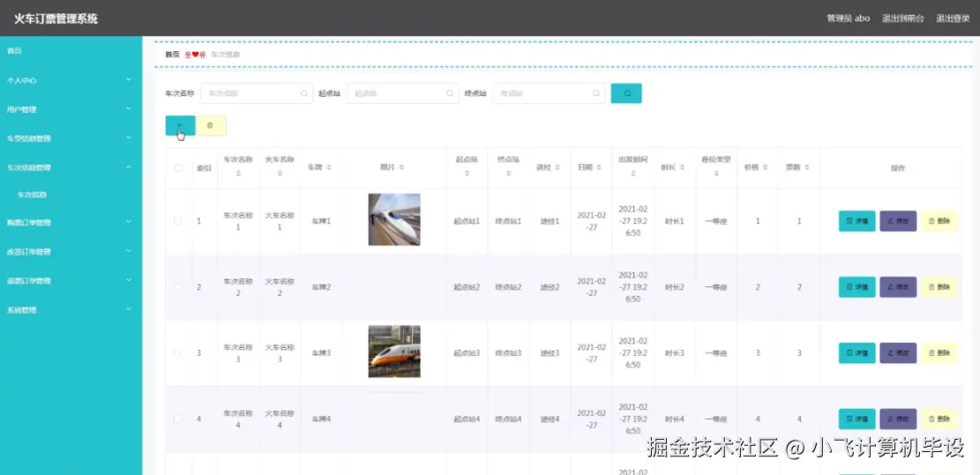
Task: Click 删除 for row 3
Action: click(x=939, y=353)
